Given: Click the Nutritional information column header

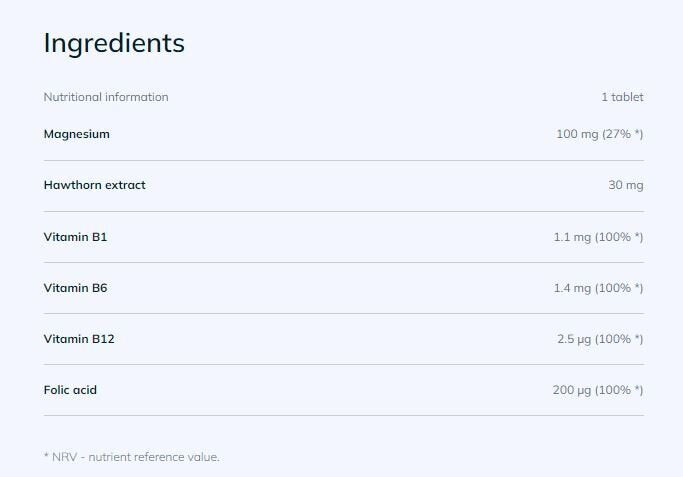Looking at the screenshot, I should pos(106,97).
